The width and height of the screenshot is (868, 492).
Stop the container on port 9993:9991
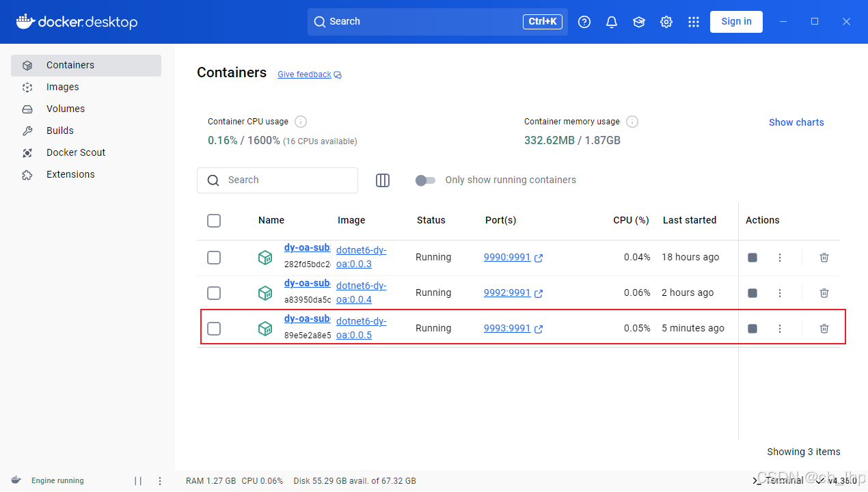tap(752, 329)
